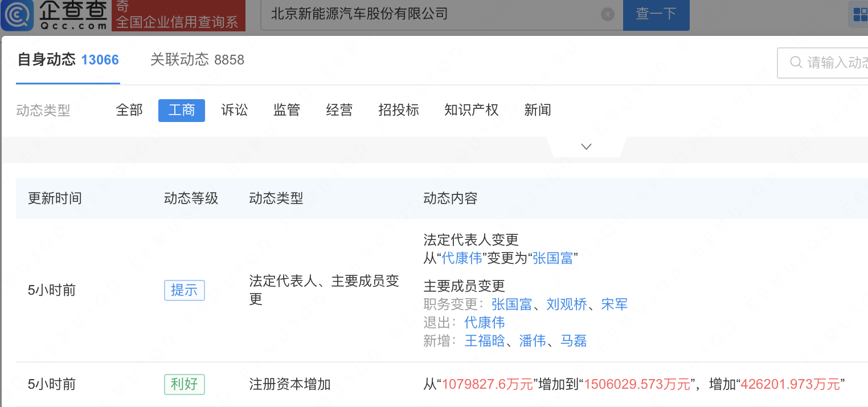Open 张国富 link under 职务变更
The width and height of the screenshot is (868, 407).
click(511, 304)
